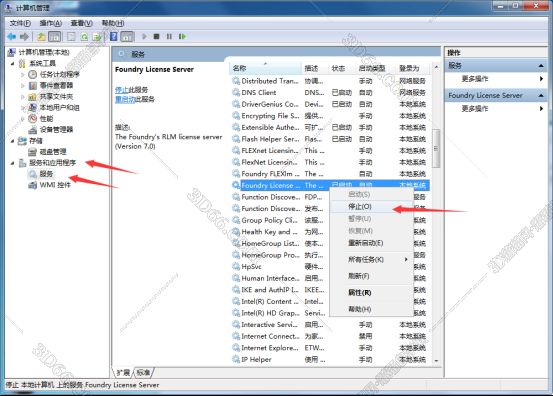The image size is (553, 396).
Task: Click the pause service toolbar icon
Action: (x=169, y=37)
